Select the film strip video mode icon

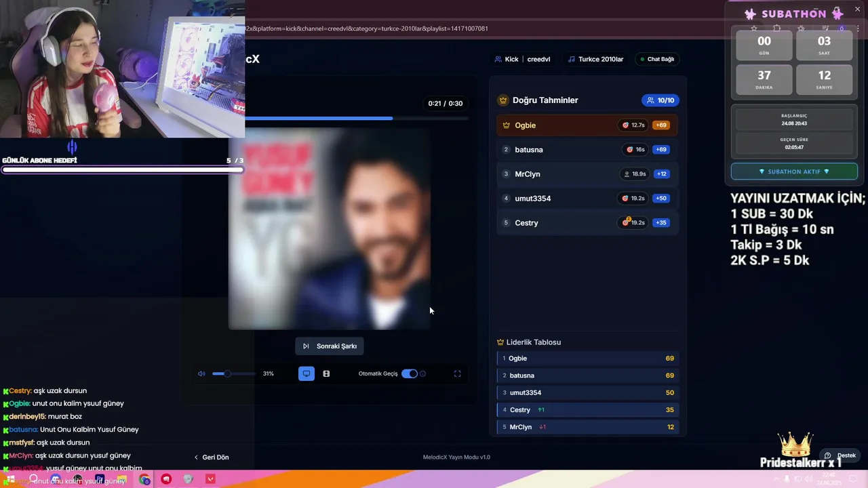(x=326, y=373)
